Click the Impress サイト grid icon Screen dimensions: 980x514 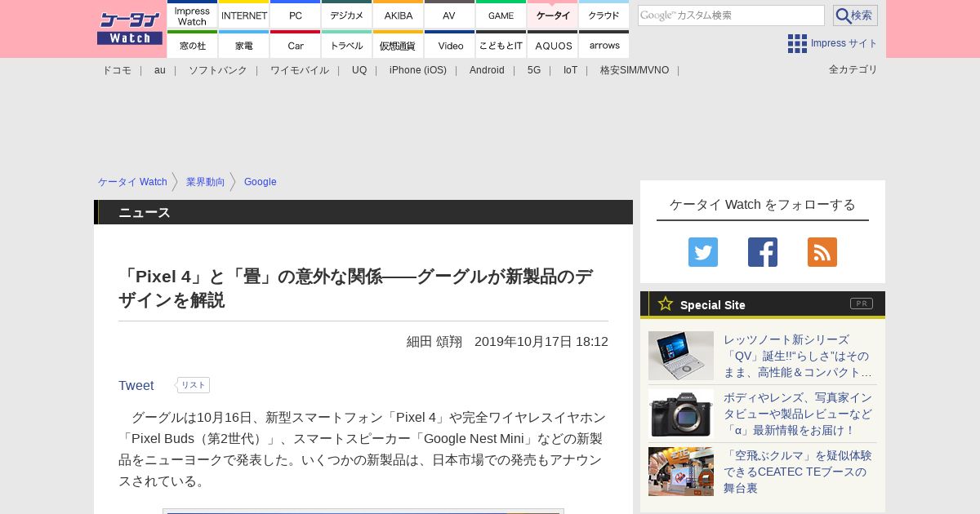coord(797,43)
